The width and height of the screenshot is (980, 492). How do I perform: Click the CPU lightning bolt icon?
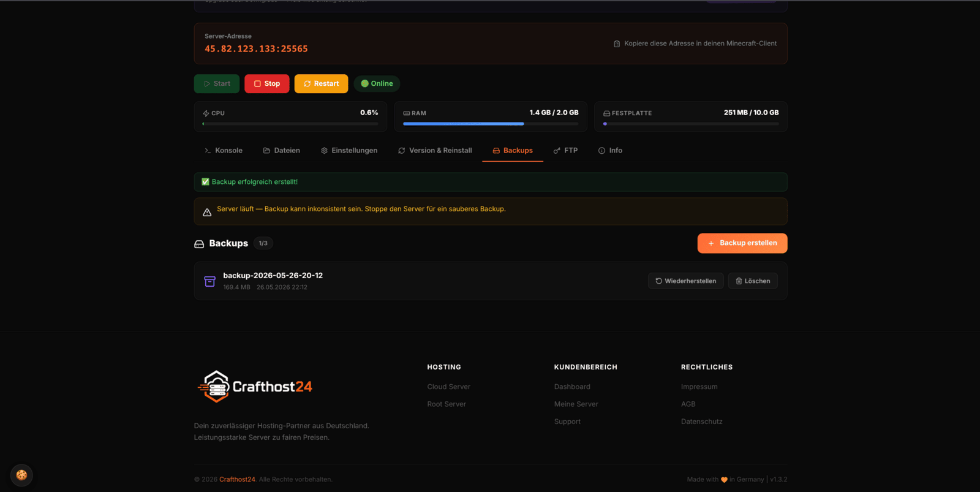click(x=206, y=113)
